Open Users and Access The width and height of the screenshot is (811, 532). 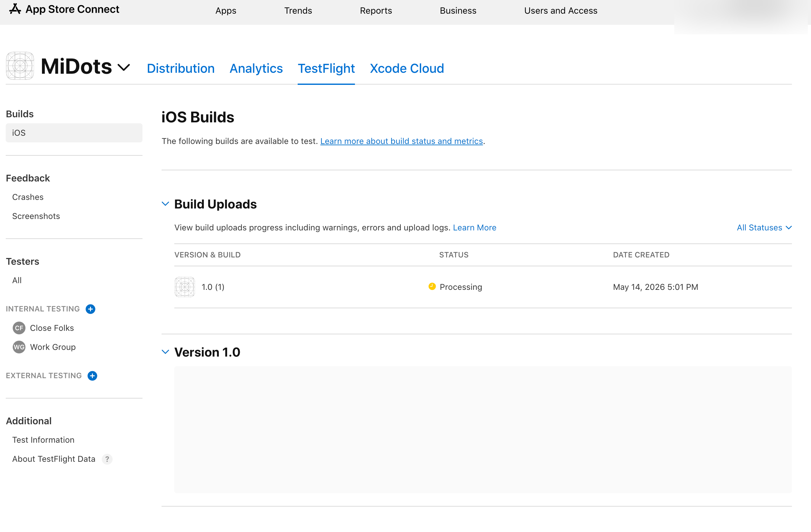coord(560,10)
